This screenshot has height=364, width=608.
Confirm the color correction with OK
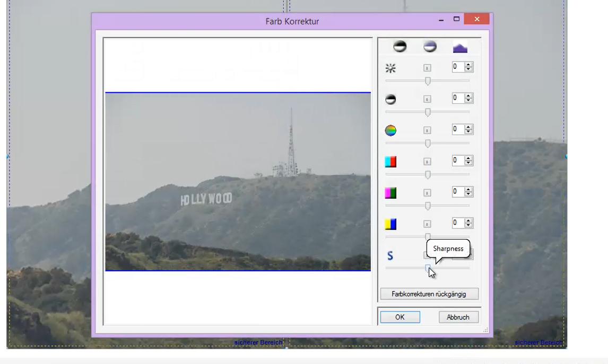click(x=400, y=317)
